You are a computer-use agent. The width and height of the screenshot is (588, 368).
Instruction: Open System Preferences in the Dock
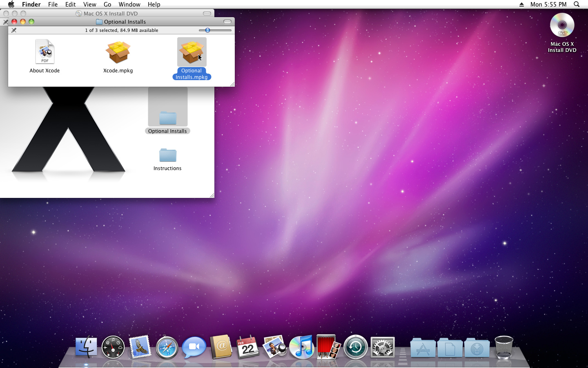point(382,348)
